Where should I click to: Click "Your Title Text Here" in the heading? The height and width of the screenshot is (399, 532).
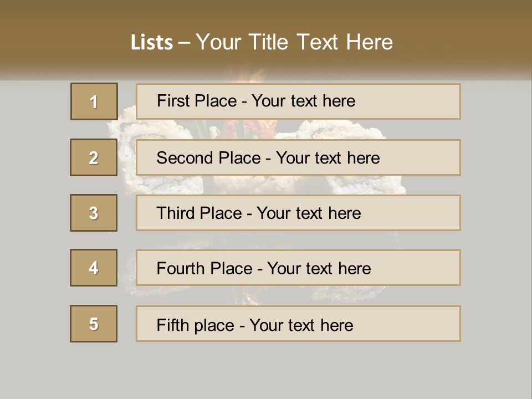point(294,43)
